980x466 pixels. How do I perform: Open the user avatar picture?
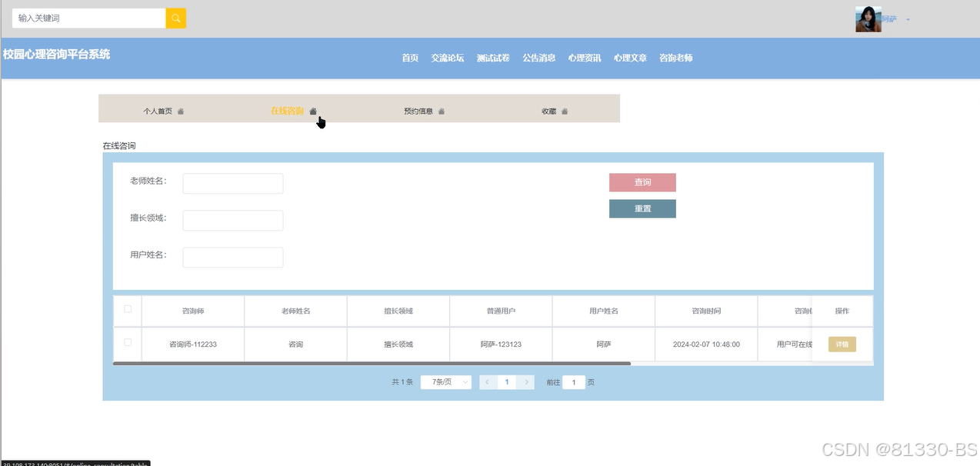(x=868, y=19)
